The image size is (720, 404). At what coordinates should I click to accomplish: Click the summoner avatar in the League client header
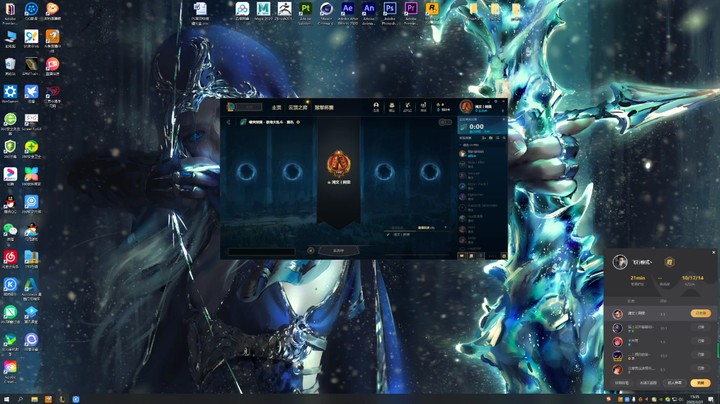(466, 107)
